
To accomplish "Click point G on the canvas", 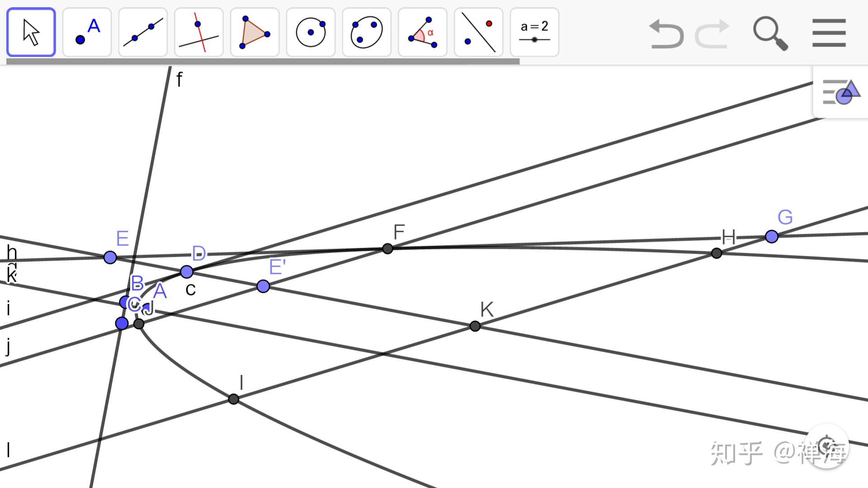I will click(x=771, y=236).
